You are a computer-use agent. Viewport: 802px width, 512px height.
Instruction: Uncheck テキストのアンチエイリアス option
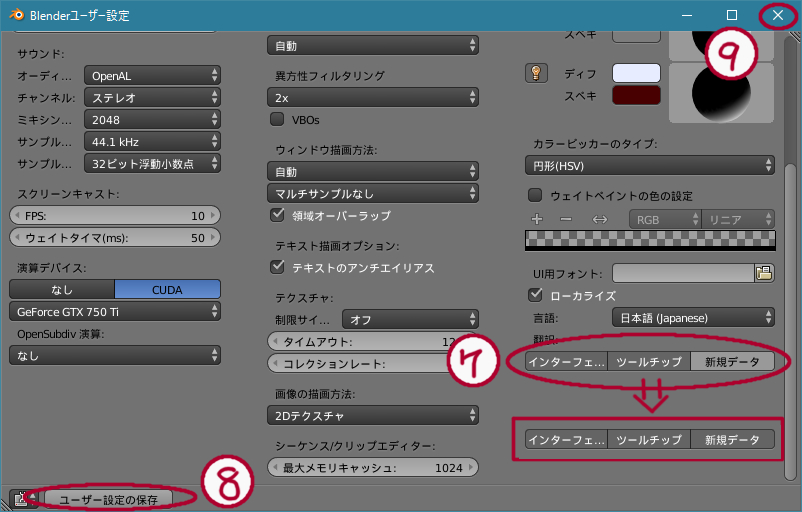tap(278, 267)
